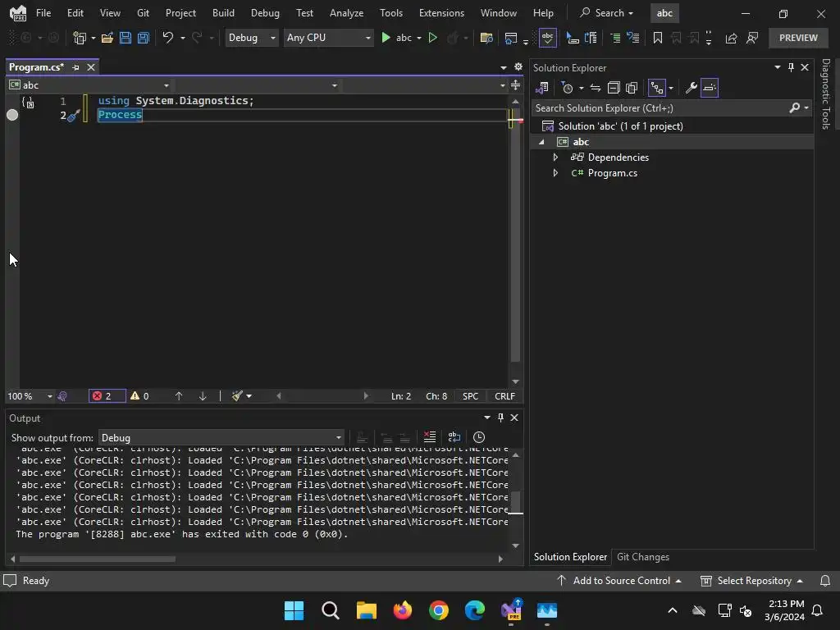The image size is (840, 630).
Task: Expand the Program.cs tree node
Action: [x=555, y=173]
